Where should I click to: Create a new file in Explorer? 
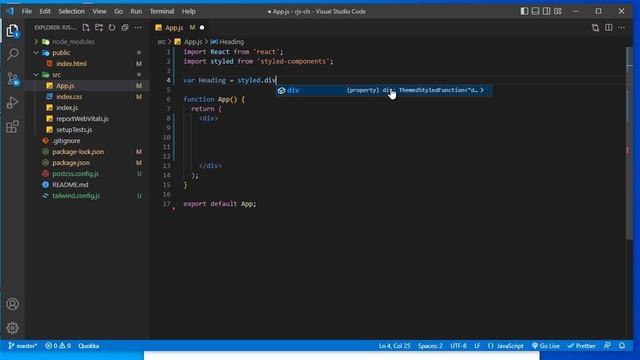86,28
